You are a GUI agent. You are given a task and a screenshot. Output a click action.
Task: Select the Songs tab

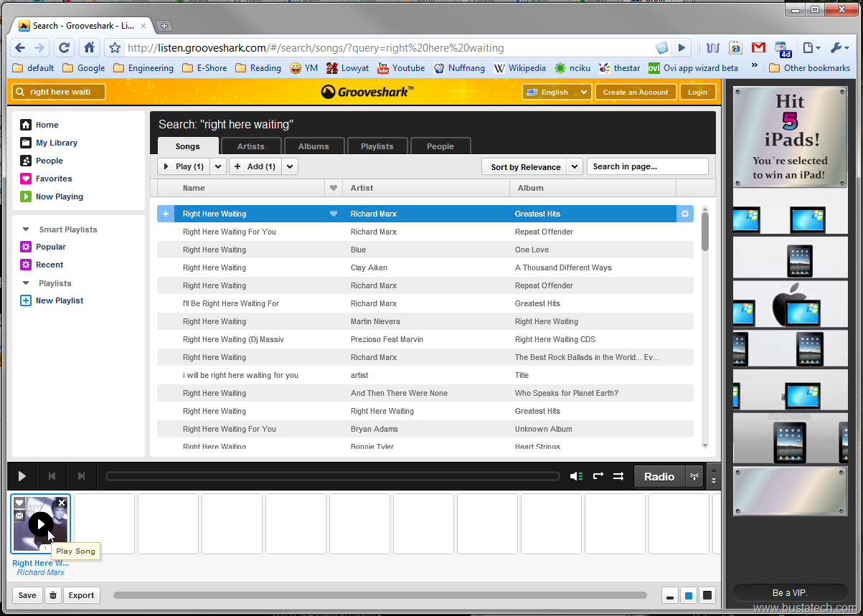188,146
